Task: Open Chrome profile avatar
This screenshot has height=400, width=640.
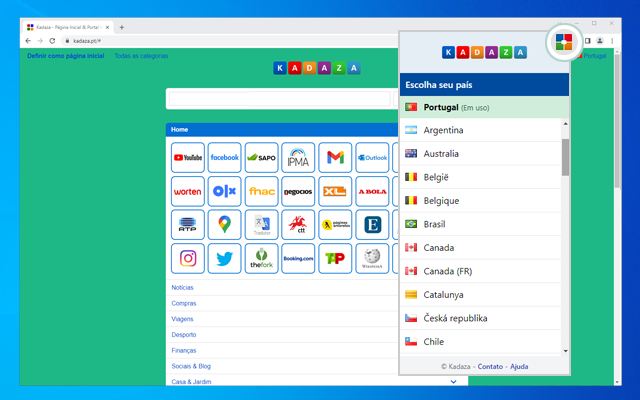Action: [600, 41]
